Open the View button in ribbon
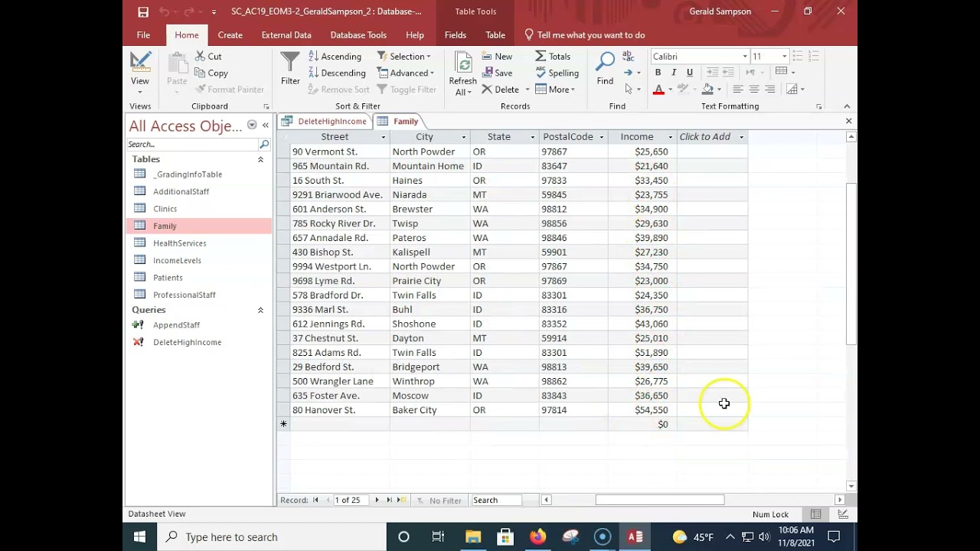The height and width of the screenshot is (551, 980). tap(140, 72)
